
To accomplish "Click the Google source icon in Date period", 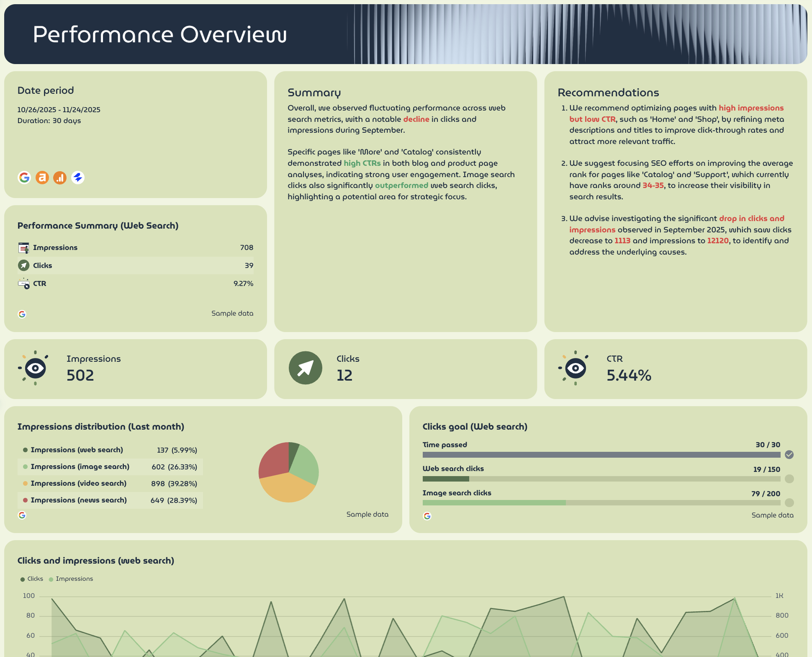I will (x=24, y=177).
